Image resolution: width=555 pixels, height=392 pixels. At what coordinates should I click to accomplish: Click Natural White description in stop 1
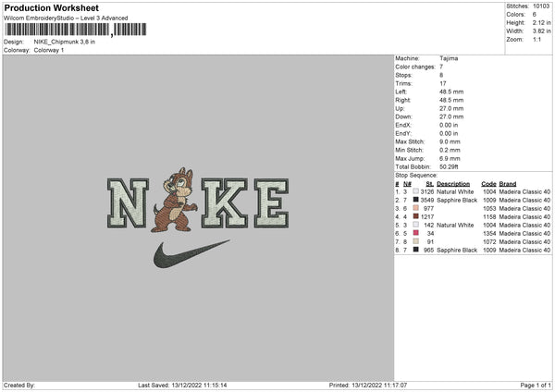coord(455,191)
